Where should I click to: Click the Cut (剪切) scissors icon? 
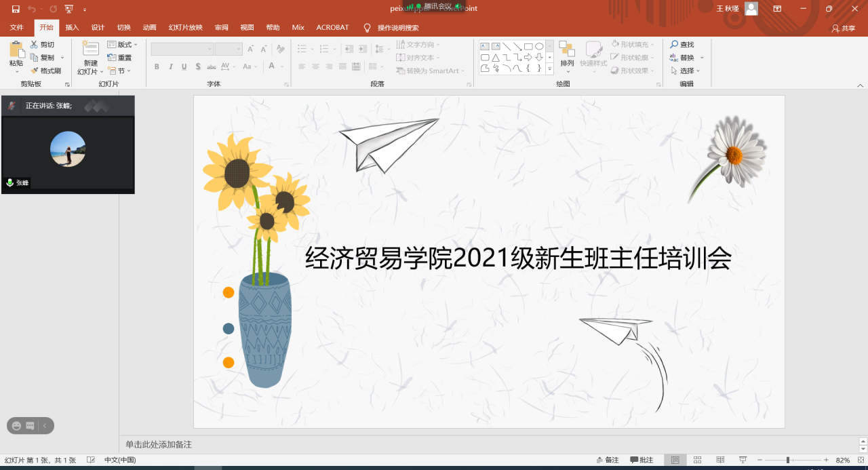35,45
